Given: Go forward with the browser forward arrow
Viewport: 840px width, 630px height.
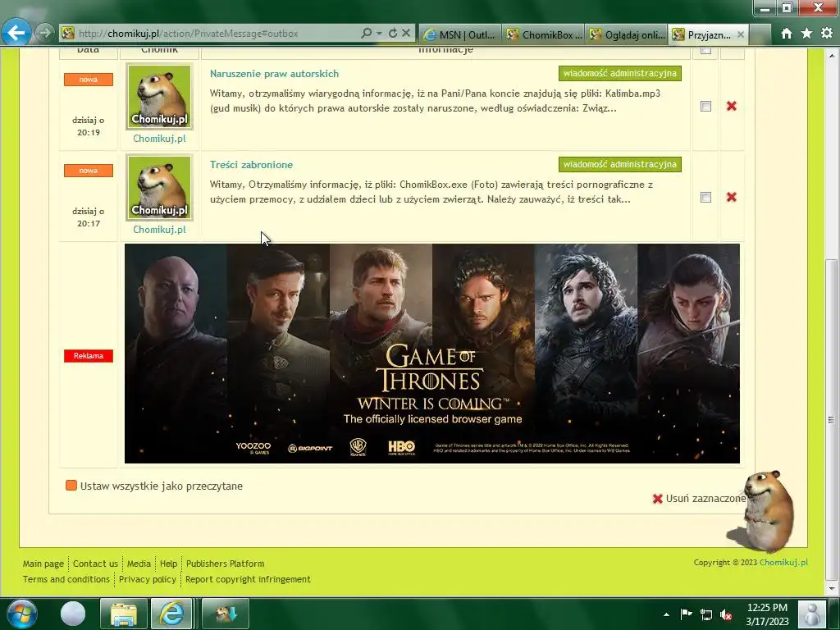Looking at the screenshot, I should click(46, 33).
